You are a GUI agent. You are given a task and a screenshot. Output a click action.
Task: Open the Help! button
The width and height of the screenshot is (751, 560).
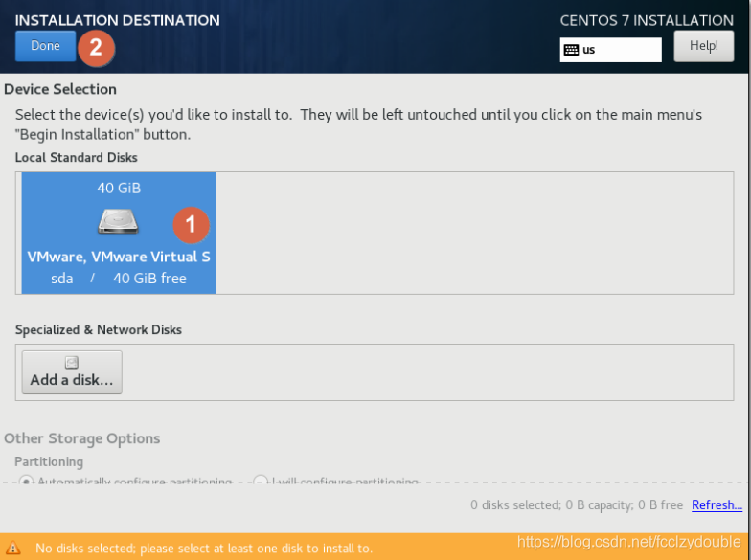[703, 46]
